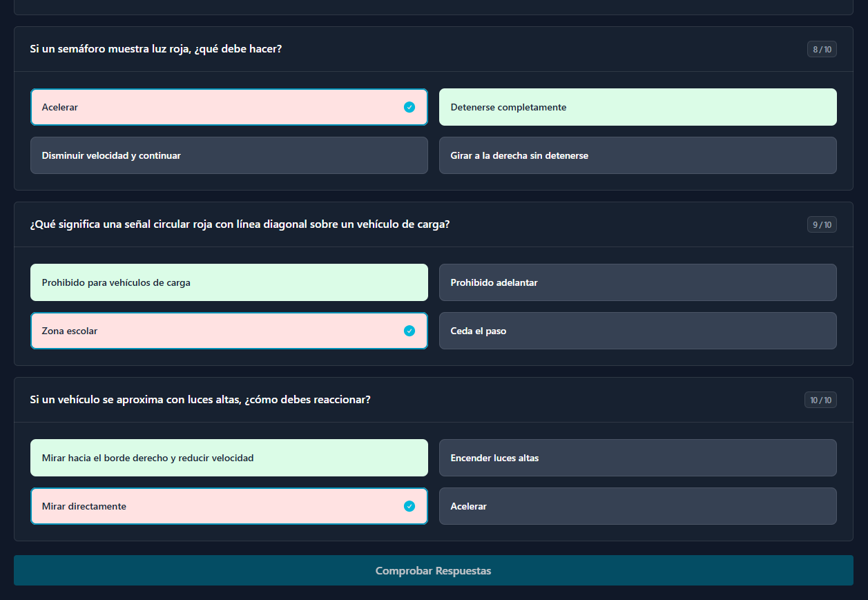868x600 pixels.
Task: Select "Acelerar" in the last question
Action: tap(637, 506)
